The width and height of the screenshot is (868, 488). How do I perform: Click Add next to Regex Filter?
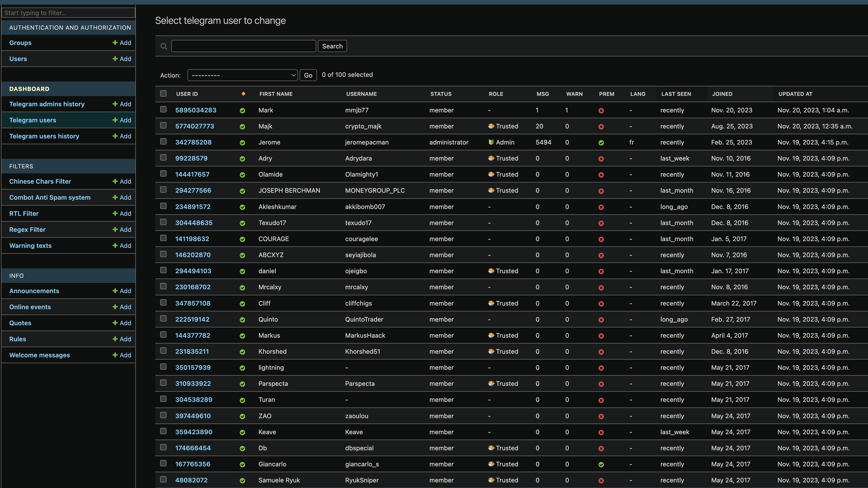pyautogui.click(x=122, y=230)
